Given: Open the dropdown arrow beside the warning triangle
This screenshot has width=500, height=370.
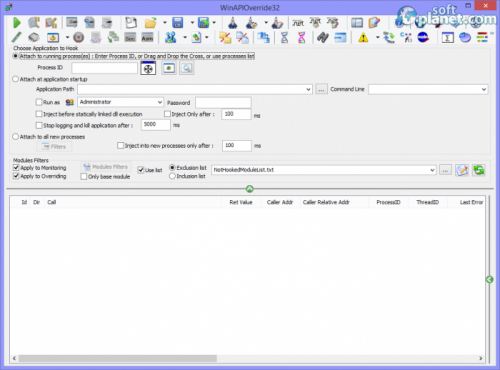Looking at the screenshot, I should (377, 37).
